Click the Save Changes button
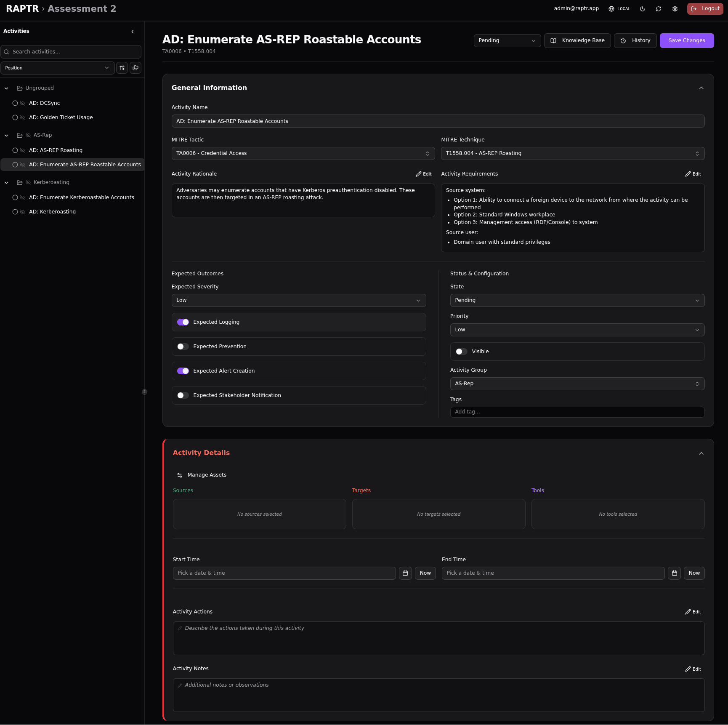The width and height of the screenshot is (728, 725). coord(686,40)
